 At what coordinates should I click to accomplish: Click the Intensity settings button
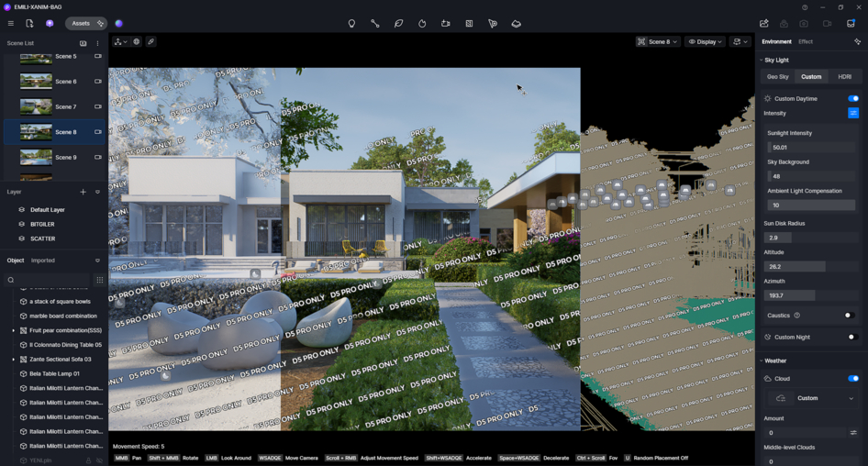tap(853, 113)
